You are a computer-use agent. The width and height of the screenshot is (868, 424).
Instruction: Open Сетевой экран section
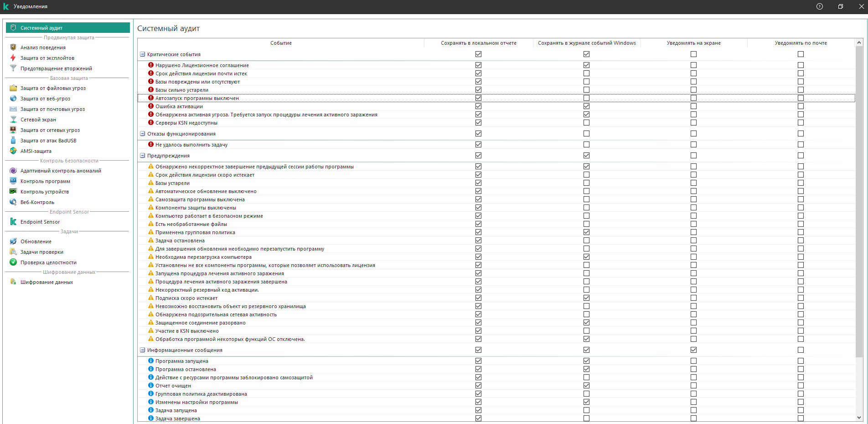pyautogui.click(x=68, y=120)
